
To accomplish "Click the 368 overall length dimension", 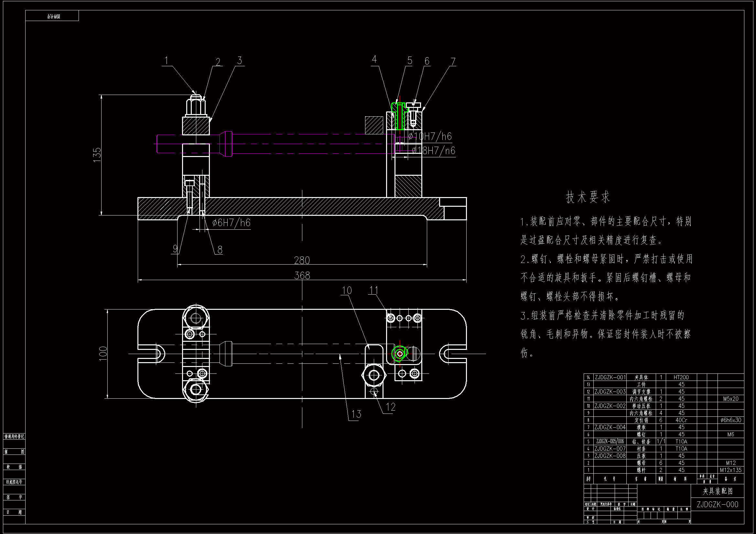I will click(302, 275).
